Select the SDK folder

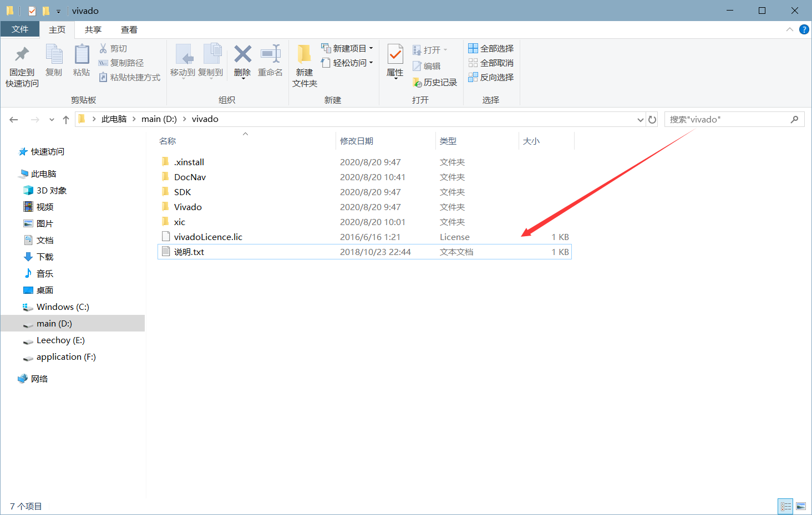(364, 192)
